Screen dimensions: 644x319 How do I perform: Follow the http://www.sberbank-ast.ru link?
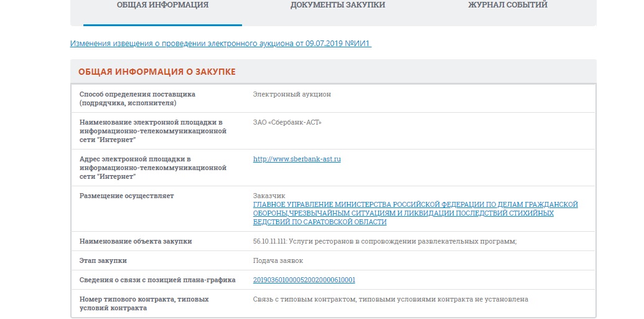click(x=297, y=159)
